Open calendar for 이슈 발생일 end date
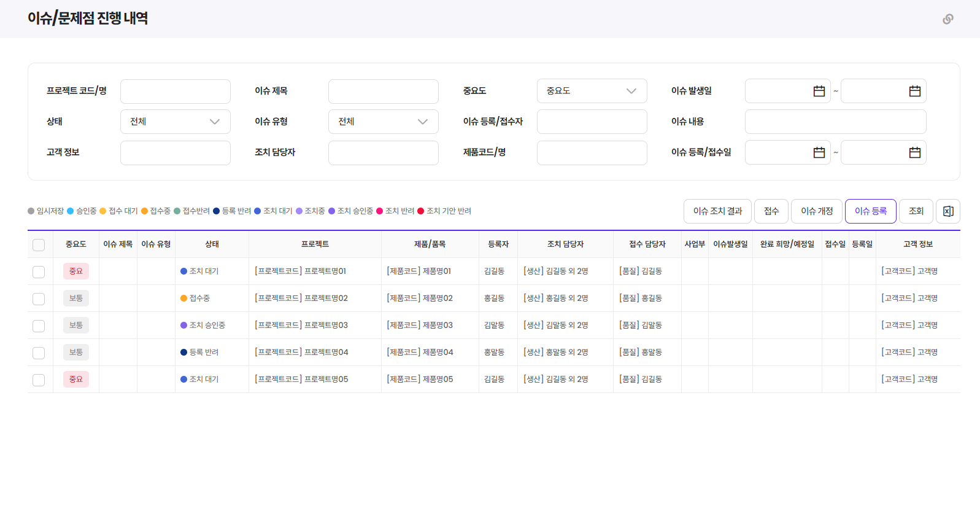 (914, 91)
